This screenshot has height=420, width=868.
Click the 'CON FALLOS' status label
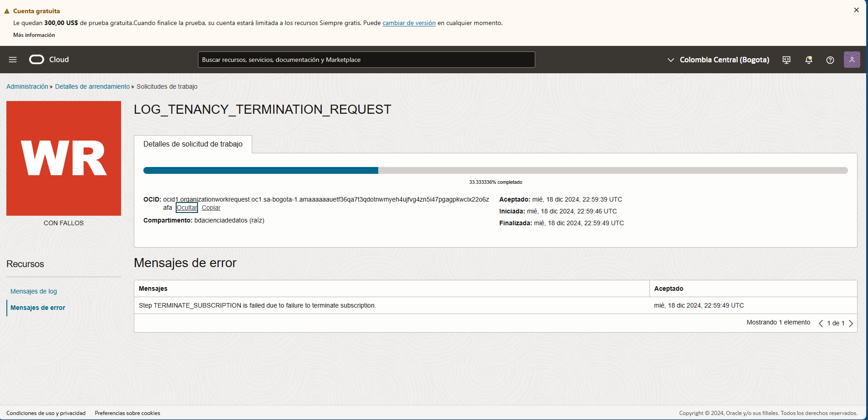64,223
